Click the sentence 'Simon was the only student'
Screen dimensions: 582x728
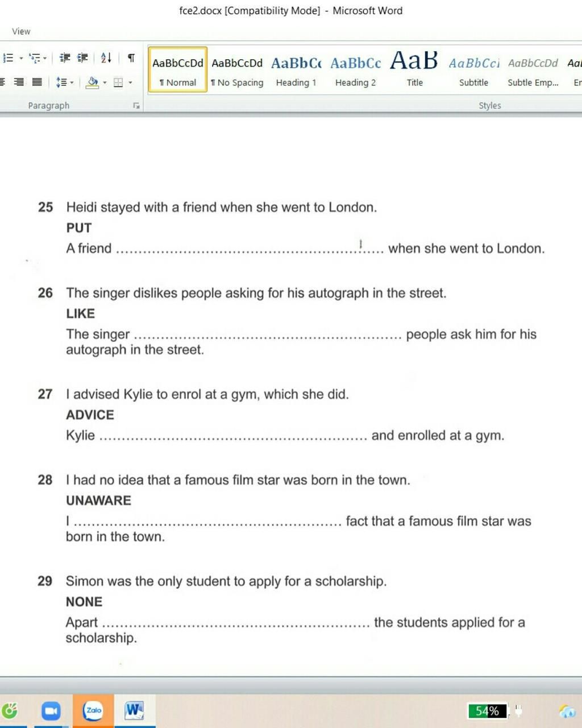pos(226,582)
